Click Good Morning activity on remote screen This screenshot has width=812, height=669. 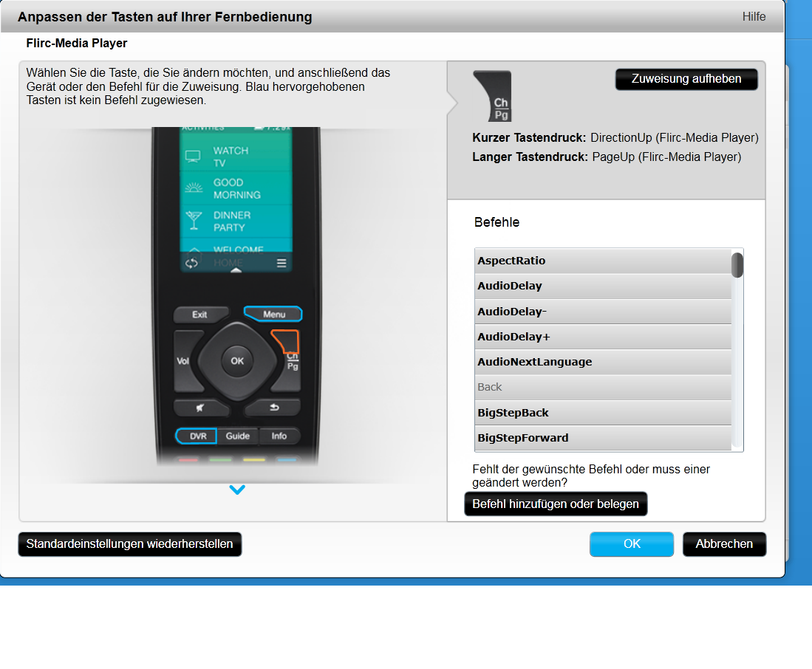(x=236, y=188)
